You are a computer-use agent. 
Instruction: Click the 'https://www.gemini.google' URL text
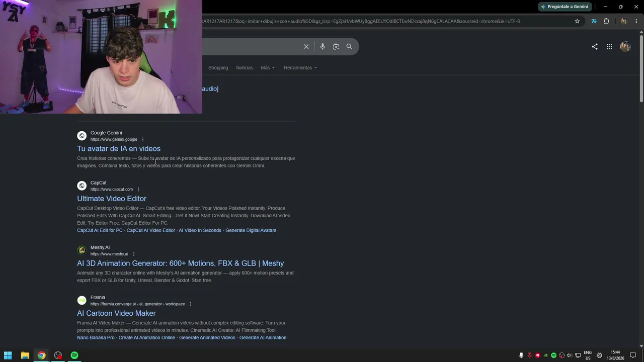coord(114,140)
